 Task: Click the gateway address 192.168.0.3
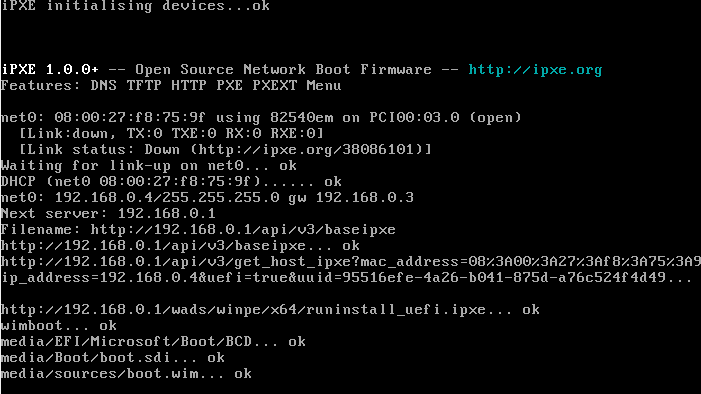pyautogui.click(x=365, y=198)
